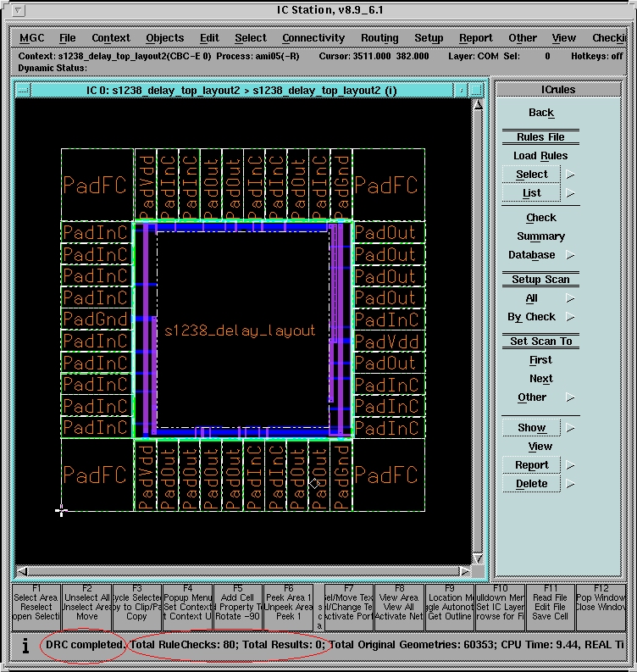Expand the arrow next to Select in ICrules
Screen dimensions: 637x672
(570, 175)
